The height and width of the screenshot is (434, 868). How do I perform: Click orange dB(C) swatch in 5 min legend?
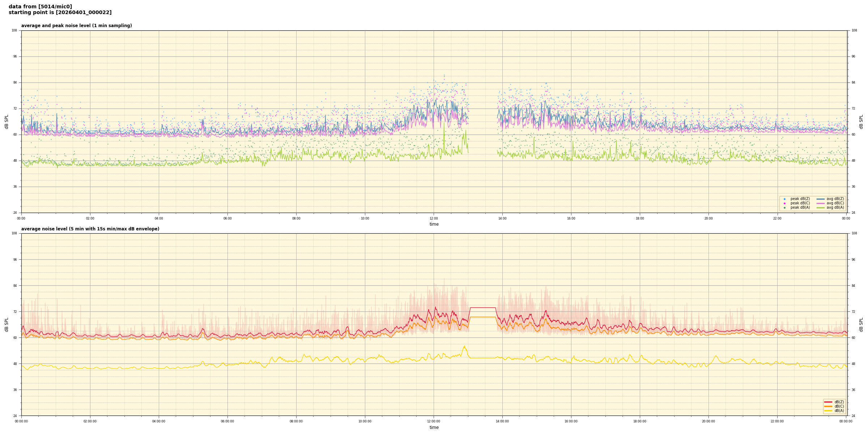[828, 406]
